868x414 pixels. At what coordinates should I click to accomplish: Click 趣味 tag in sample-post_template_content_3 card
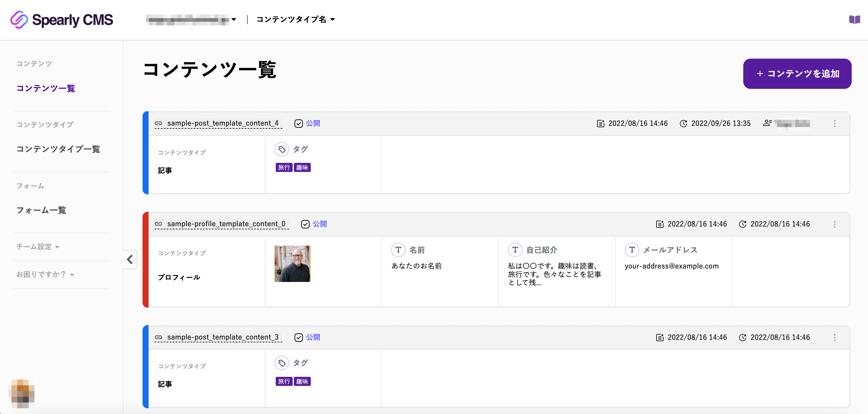pos(302,381)
